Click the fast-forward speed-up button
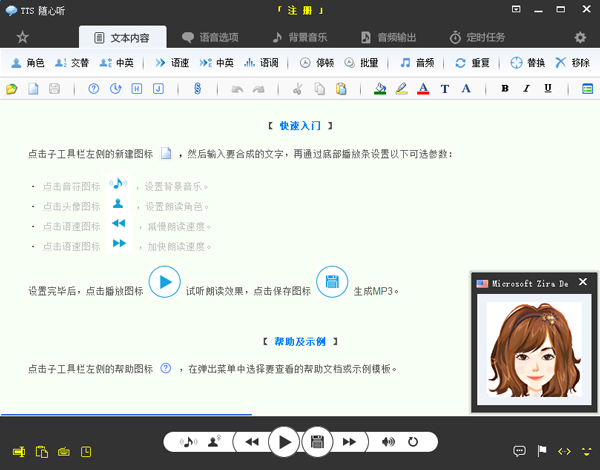 (349, 441)
